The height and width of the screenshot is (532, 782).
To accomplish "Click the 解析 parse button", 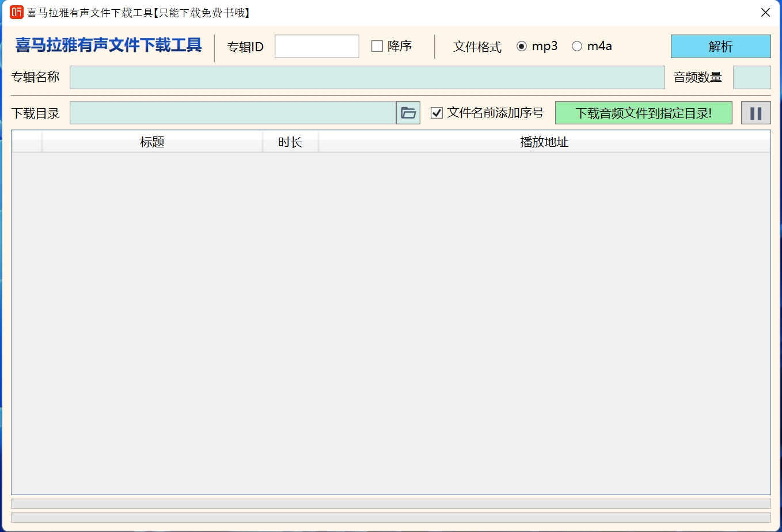I will [720, 46].
